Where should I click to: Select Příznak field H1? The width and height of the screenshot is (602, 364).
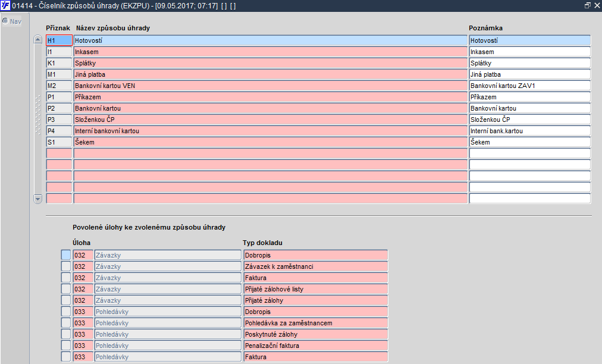(x=59, y=40)
